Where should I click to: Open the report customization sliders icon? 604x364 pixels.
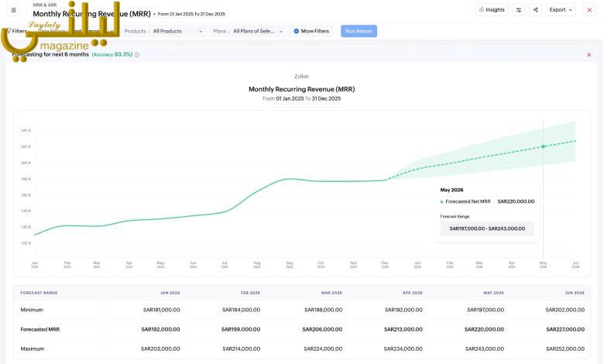(x=519, y=10)
